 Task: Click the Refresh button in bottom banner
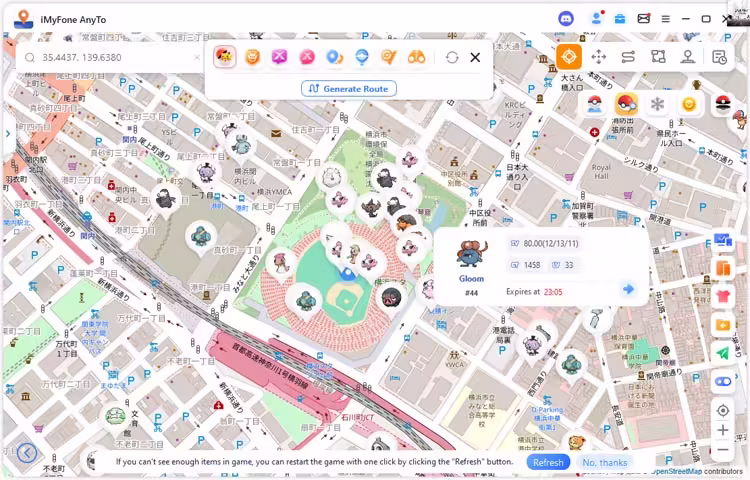(548, 462)
